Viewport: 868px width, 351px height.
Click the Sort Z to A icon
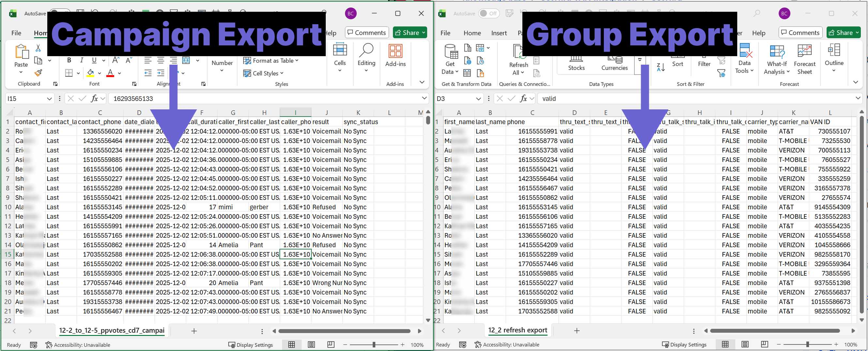click(x=661, y=67)
